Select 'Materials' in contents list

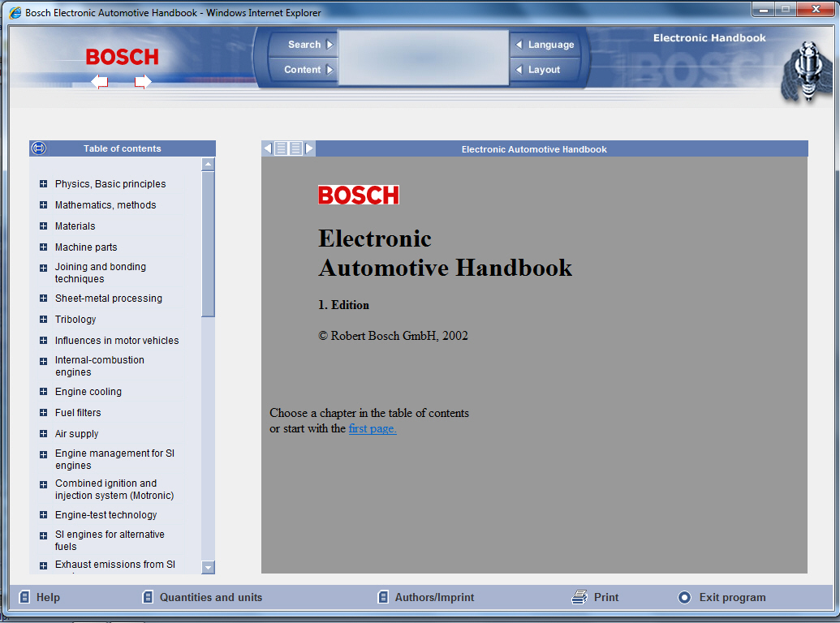[75, 226]
